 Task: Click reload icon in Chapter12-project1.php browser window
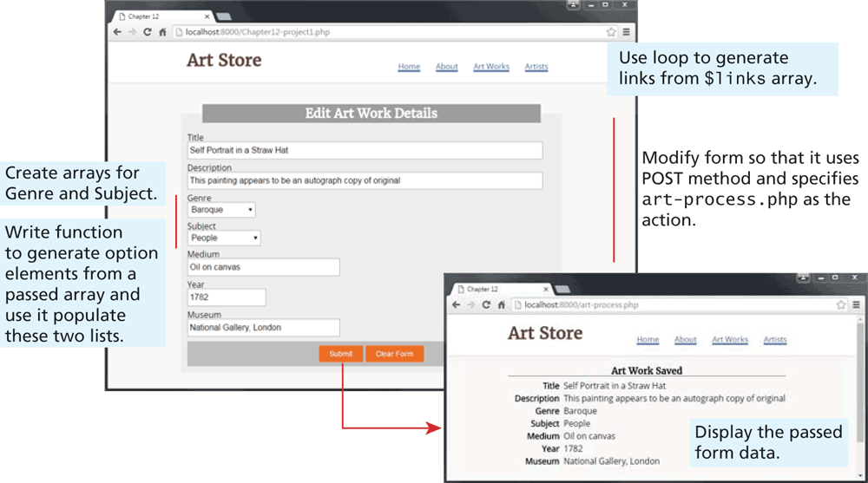click(x=147, y=32)
